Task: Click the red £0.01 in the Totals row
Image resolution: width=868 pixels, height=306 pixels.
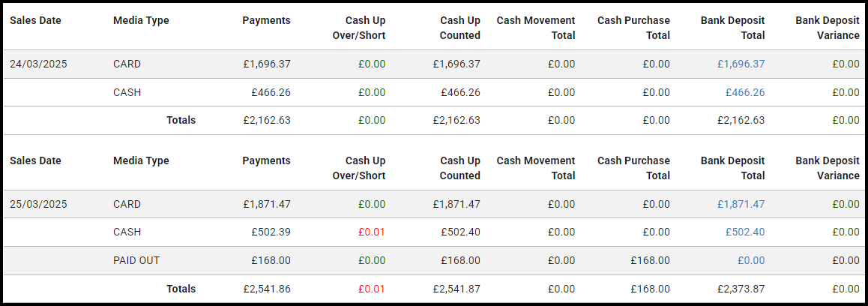Action: point(372,289)
